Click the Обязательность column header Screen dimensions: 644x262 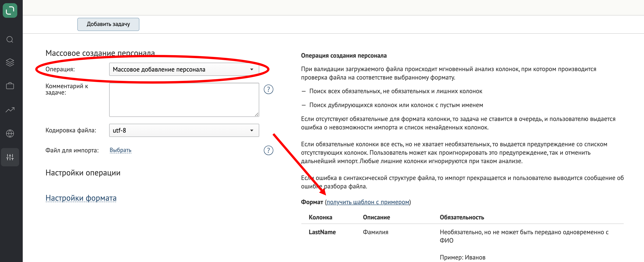(462, 217)
